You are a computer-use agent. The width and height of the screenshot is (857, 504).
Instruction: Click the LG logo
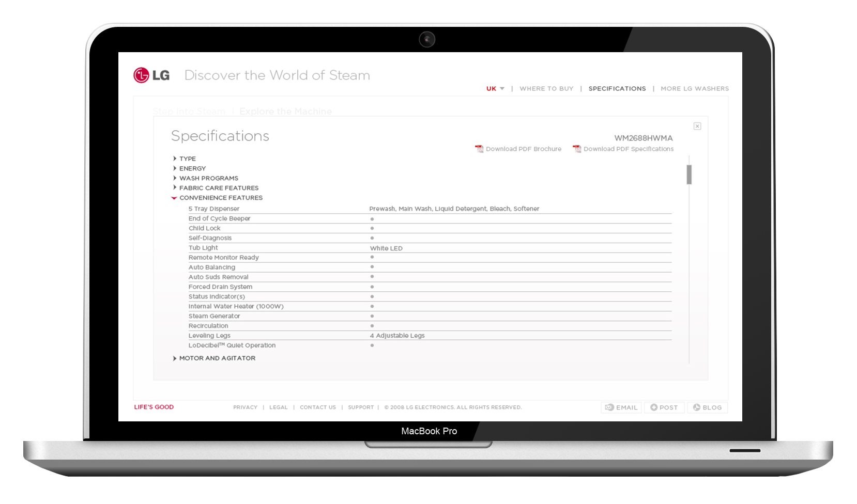tap(151, 75)
